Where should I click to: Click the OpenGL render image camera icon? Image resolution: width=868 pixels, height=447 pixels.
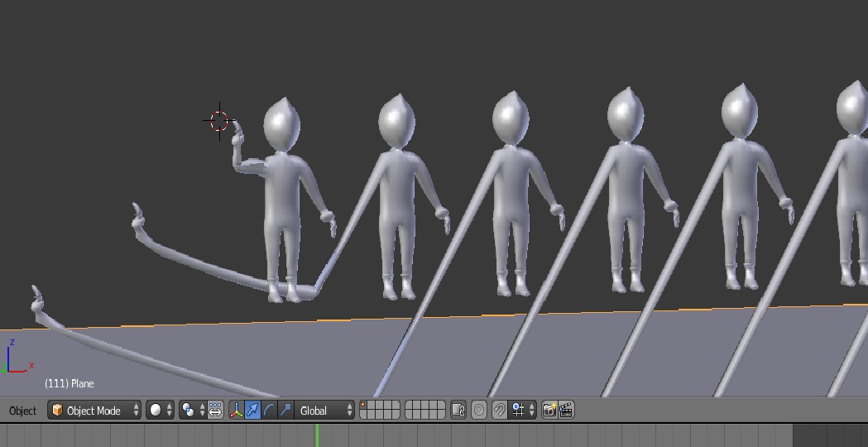coord(549,411)
